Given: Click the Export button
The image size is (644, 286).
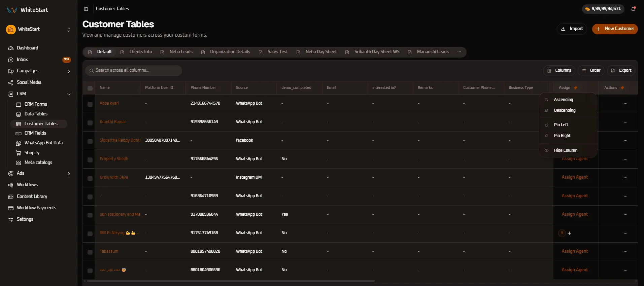Looking at the screenshot, I should pos(621,71).
